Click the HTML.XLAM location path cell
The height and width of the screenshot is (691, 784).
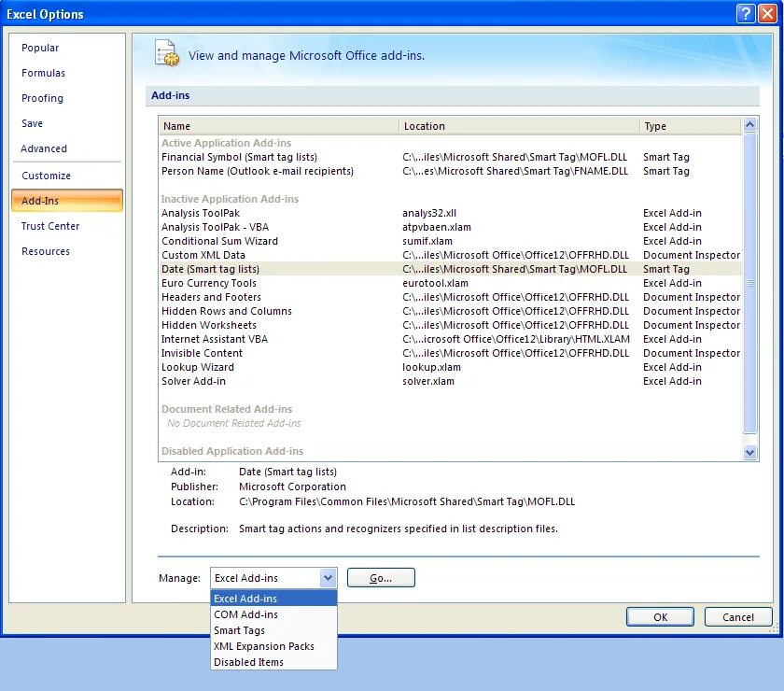point(516,339)
